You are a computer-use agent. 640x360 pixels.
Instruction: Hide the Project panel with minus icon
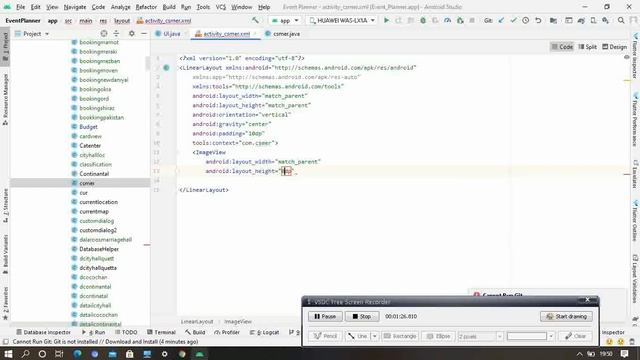point(144,33)
